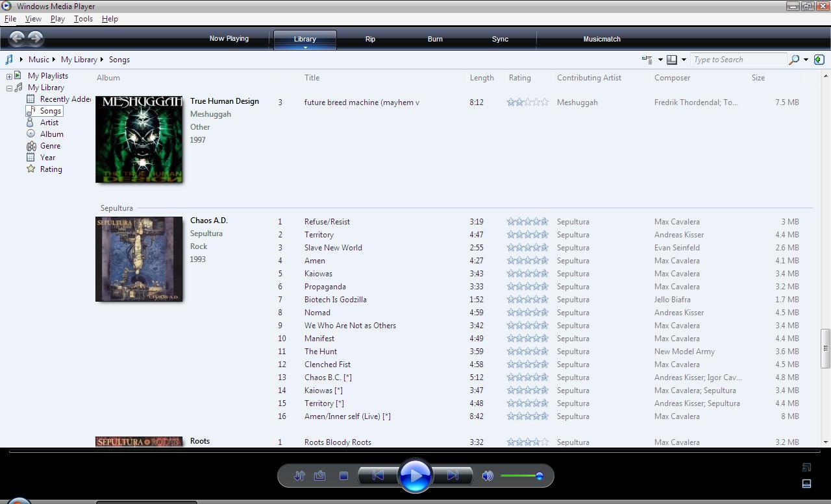831x504 pixels.
Task: Open the Play menu
Action: 58,19
